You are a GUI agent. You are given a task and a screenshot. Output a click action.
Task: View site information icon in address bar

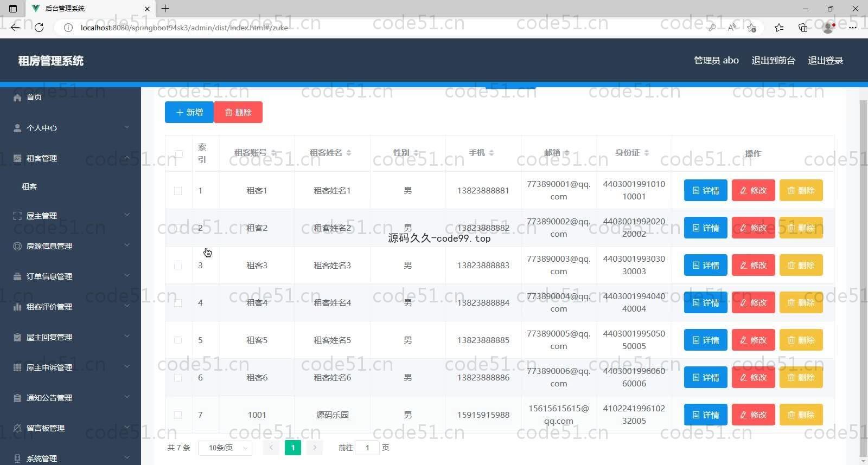[x=68, y=28]
